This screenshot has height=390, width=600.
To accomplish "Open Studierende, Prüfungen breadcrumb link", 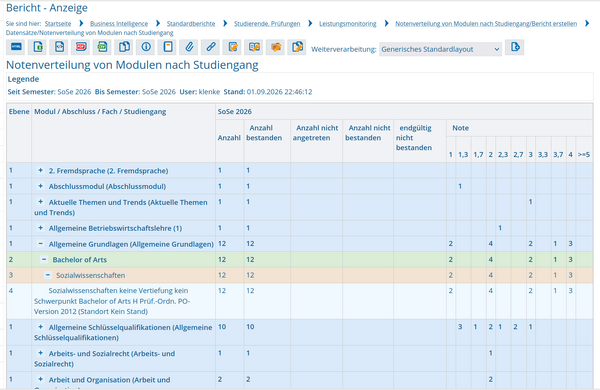I will click(267, 24).
